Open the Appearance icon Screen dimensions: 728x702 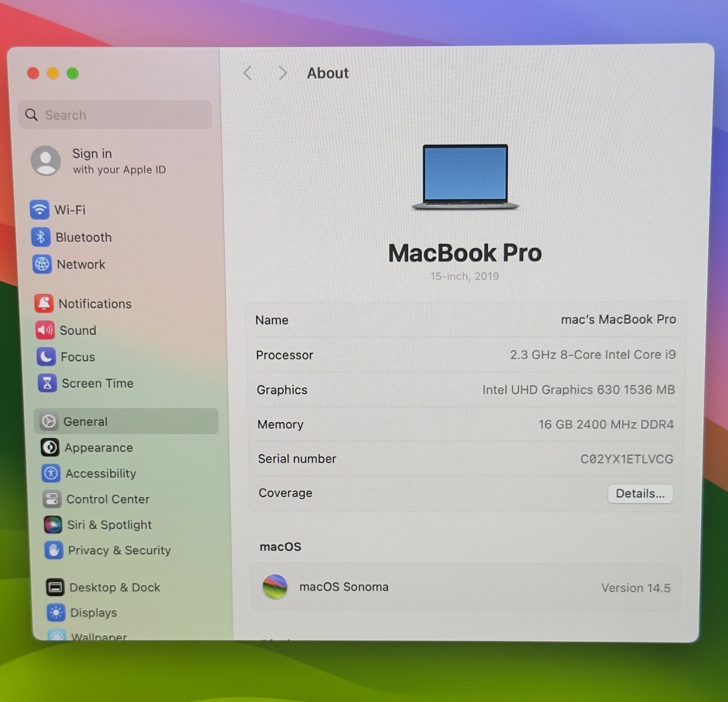point(50,447)
